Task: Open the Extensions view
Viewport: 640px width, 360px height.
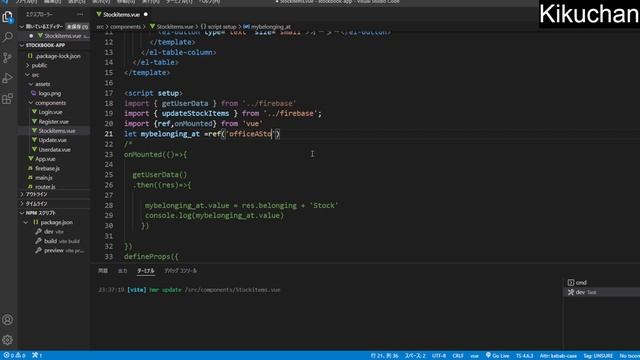Action: [x=7, y=98]
